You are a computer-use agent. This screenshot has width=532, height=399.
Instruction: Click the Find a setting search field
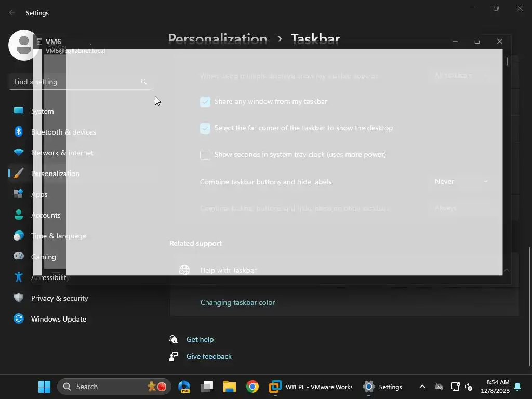pos(79,82)
